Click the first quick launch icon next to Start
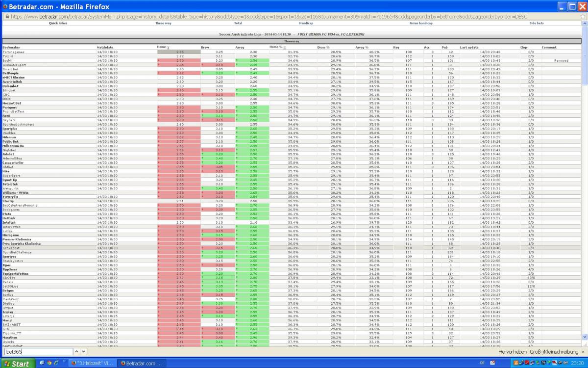This screenshot has height=368, width=588. click(x=41, y=363)
